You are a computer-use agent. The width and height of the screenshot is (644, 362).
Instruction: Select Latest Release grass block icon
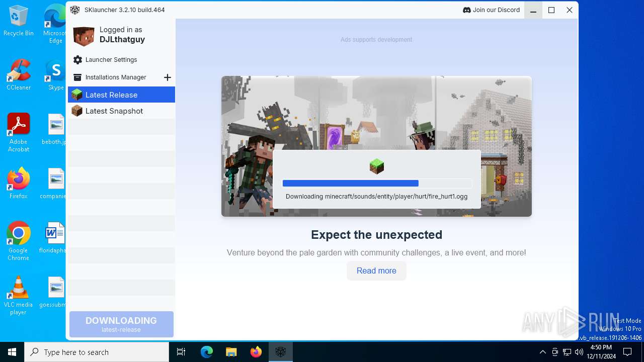click(x=77, y=95)
